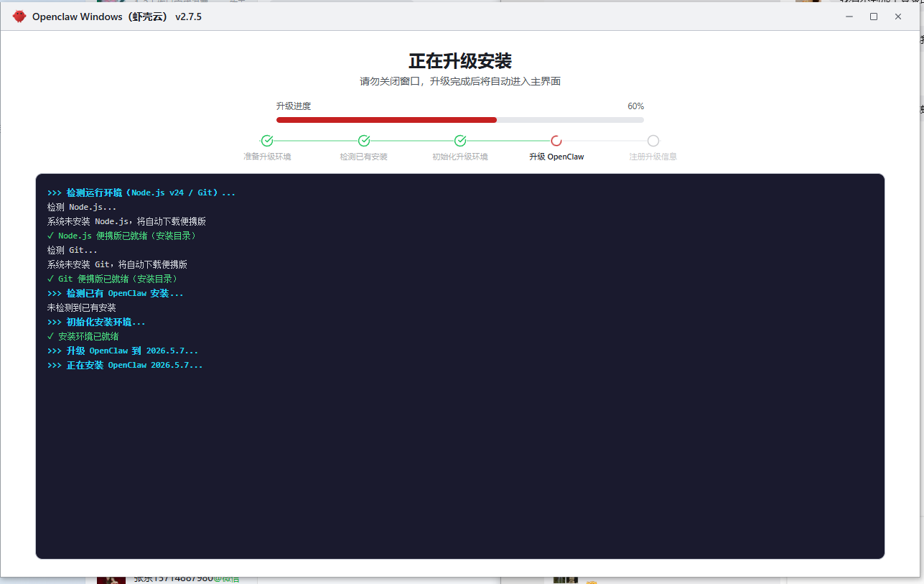This screenshot has height=584, width=924.
Task: Click log line 检测 Node.js...
Action: [x=82, y=207]
